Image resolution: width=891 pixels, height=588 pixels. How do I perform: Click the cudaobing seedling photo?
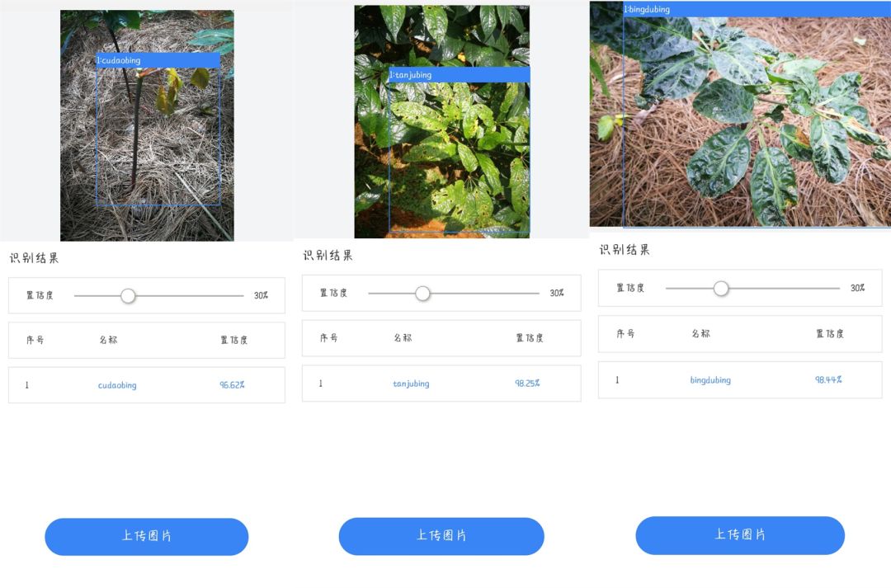point(147,125)
